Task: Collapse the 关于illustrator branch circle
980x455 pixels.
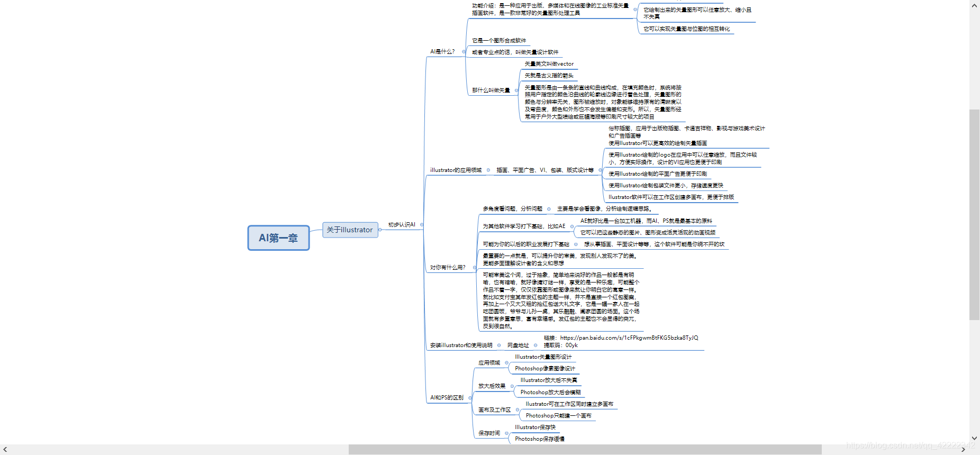Action: [380, 230]
